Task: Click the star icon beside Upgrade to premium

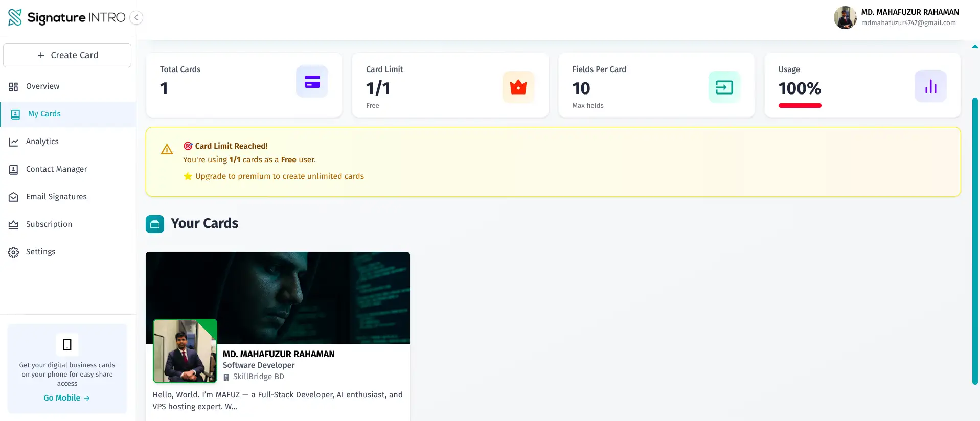Action: pyautogui.click(x=188, y=176)
